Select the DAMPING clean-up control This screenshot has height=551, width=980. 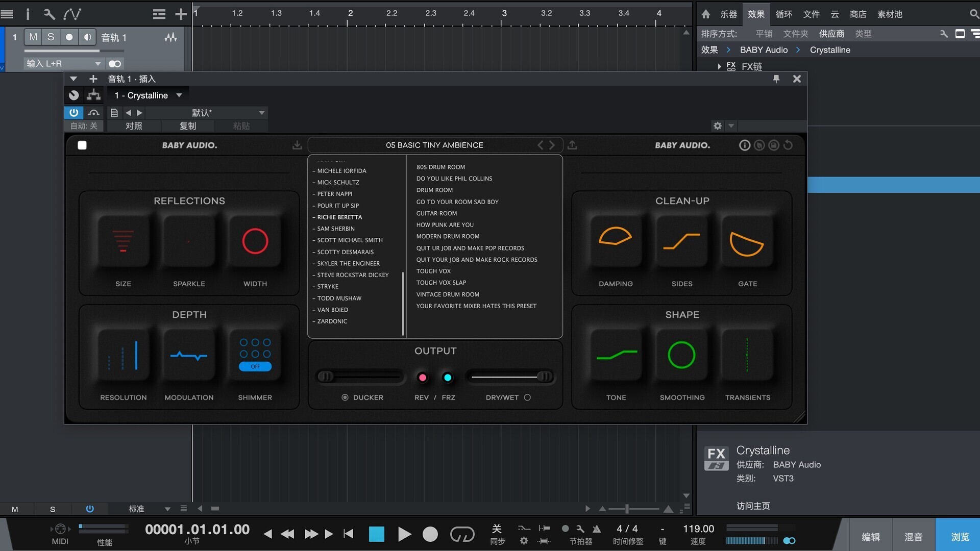click(616, 241)
